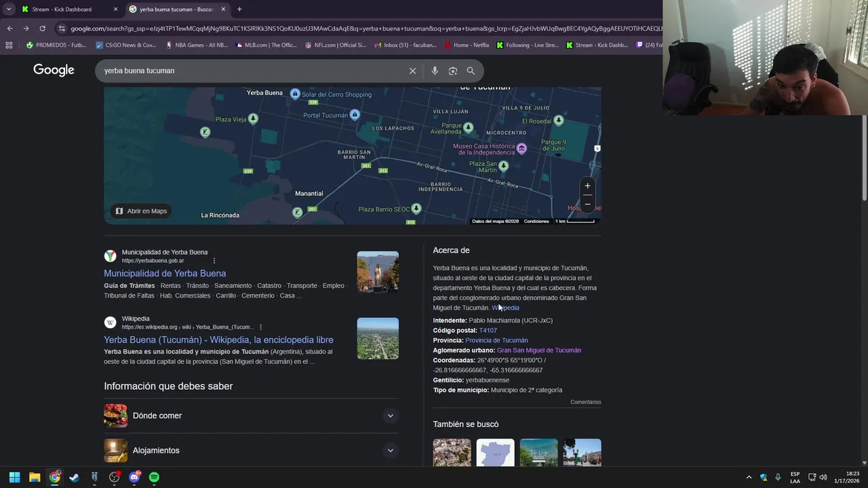868x488 pixels.
Task: Select Portal Tucumán shopping pin on map
Action: coord(355,115)
